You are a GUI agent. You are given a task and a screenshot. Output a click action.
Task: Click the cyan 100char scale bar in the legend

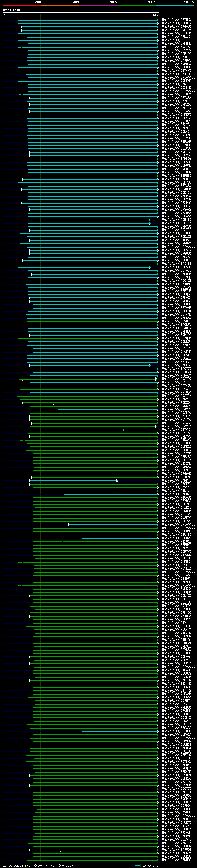137,865
